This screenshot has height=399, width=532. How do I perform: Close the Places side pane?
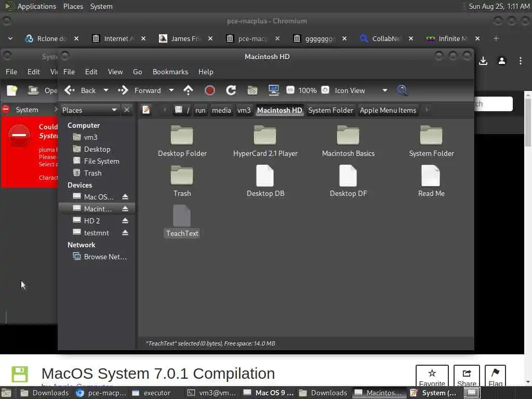127,110
